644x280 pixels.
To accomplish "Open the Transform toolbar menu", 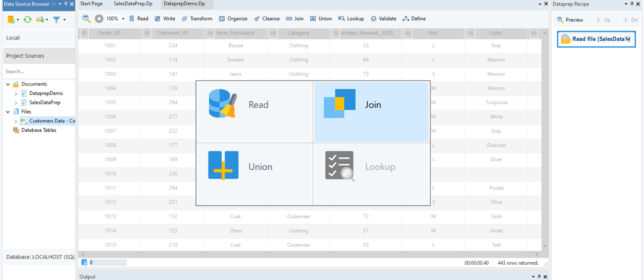I will pos(197,19).
